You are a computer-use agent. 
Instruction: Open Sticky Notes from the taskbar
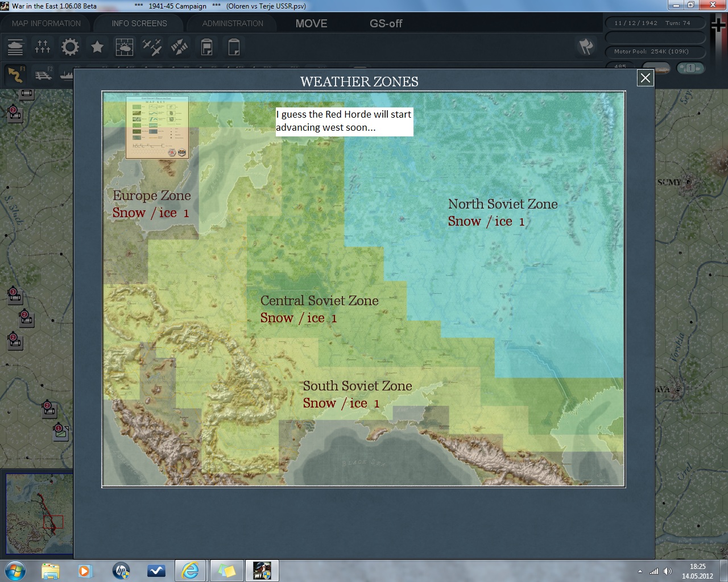[x=226, y=570]
